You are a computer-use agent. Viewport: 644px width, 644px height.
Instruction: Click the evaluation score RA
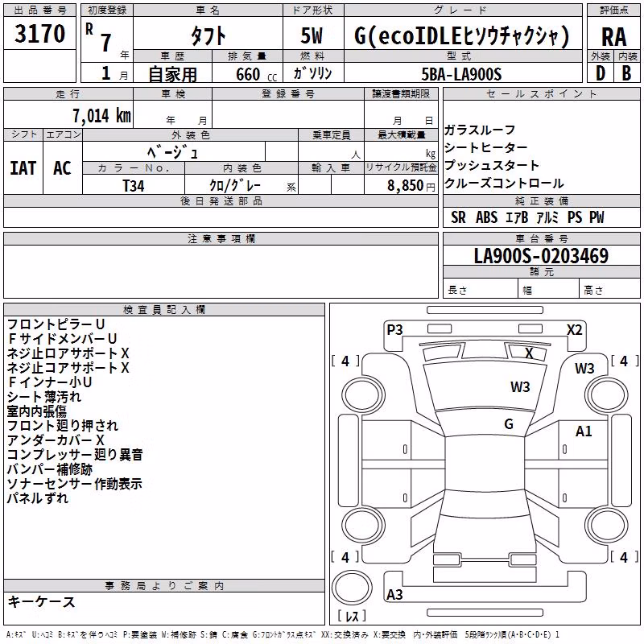point(614,37)
